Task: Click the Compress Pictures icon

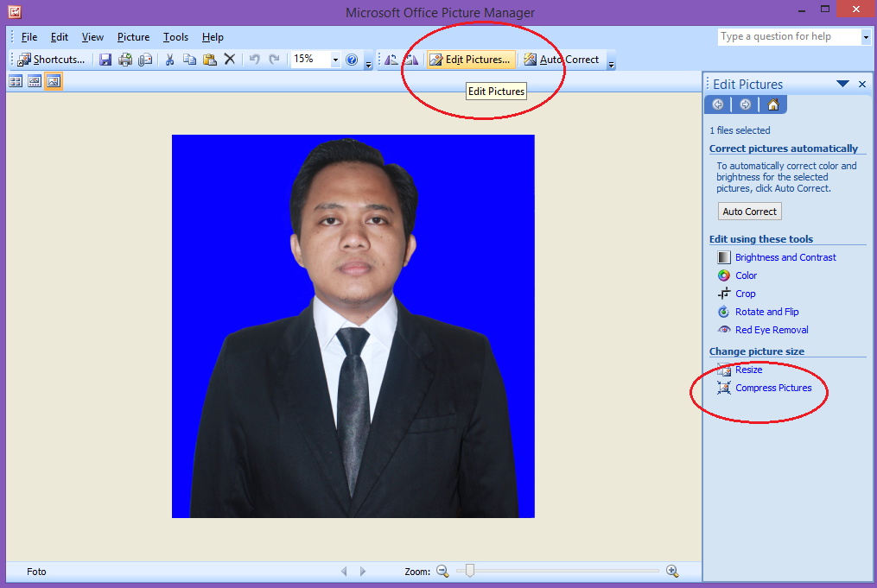Action: pyautogui.click(x=724, y=388)
